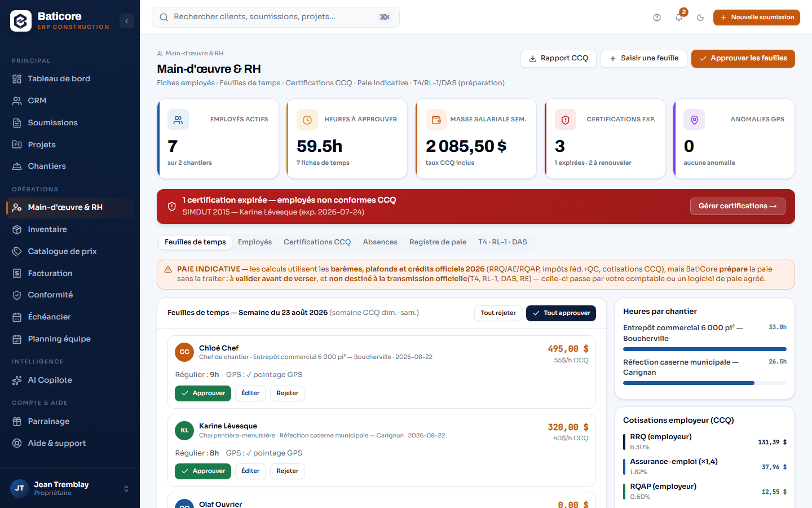Go to CRM section

[x=70, y=100]
